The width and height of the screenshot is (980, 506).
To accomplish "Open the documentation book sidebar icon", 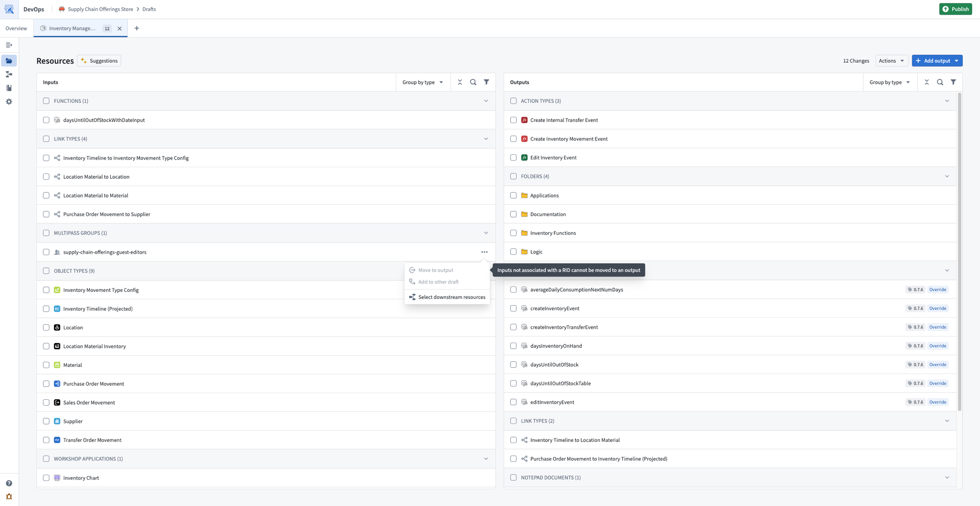I will [9, 88].
